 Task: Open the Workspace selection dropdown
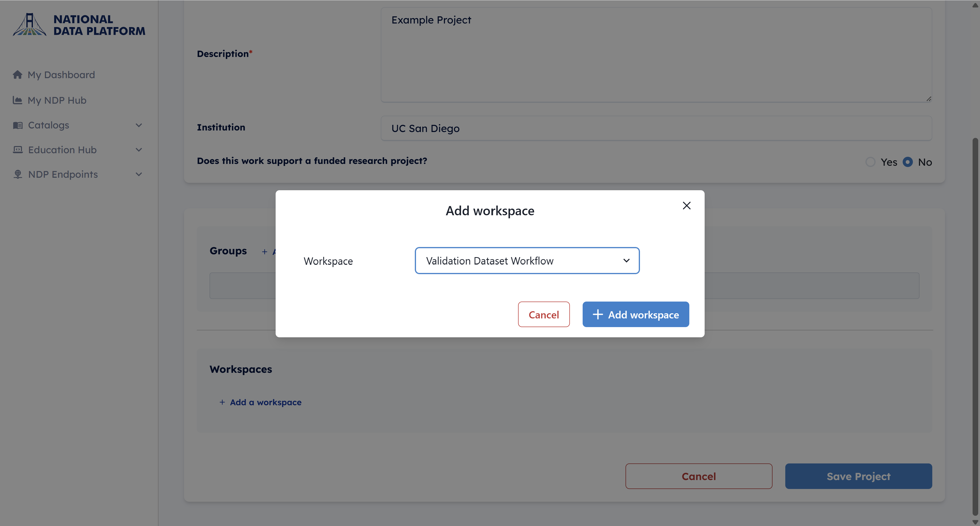527,261
